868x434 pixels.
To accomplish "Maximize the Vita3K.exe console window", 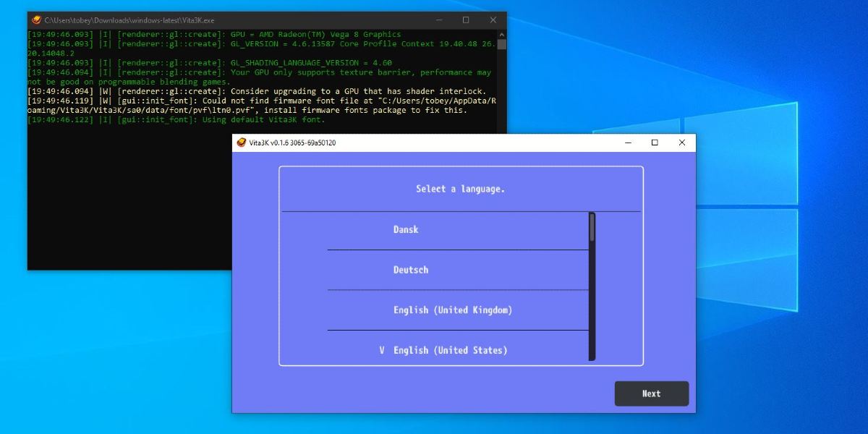I will [x=466, y=20].
